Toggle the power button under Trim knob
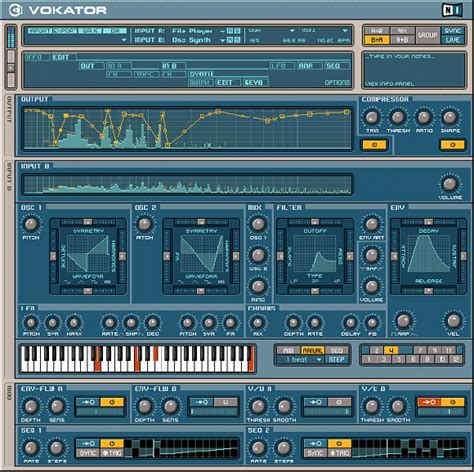 pos(374,145)
